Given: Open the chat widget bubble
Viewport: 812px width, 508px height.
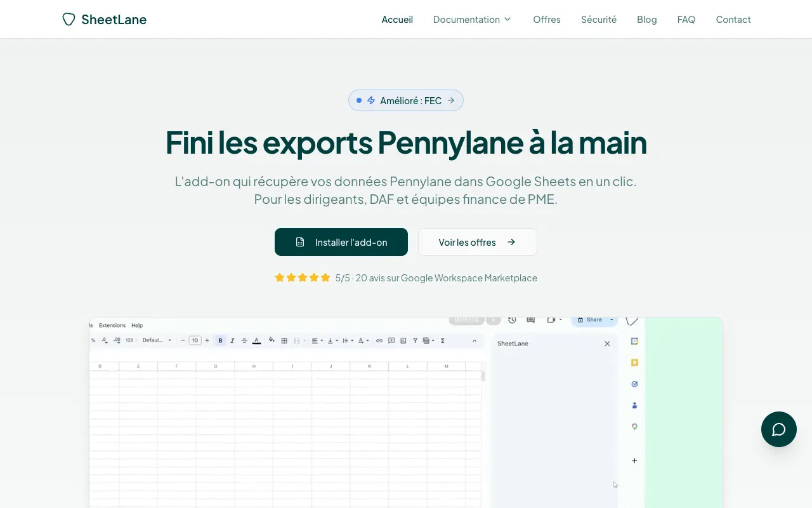Looking at the screenshot, I should (x=779, y=429).
